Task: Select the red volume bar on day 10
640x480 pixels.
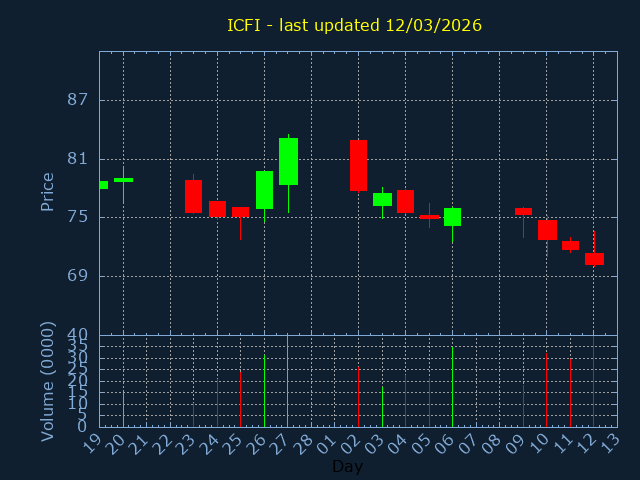Action: pyautogui.click(x=546, y=390)
